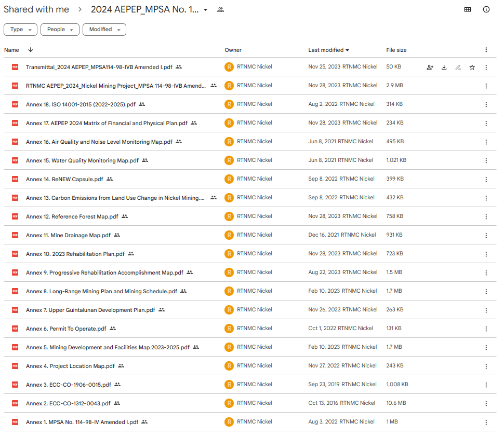Select Annex 11 Mine Drainage Map file
Screen dimensions: 504x437
click(x=68, y=235)
